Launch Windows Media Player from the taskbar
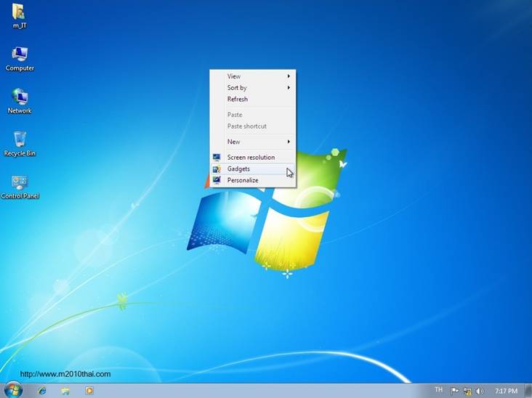Image resolution: width=532 pixels, height=398 pixels. click(89, 391)
